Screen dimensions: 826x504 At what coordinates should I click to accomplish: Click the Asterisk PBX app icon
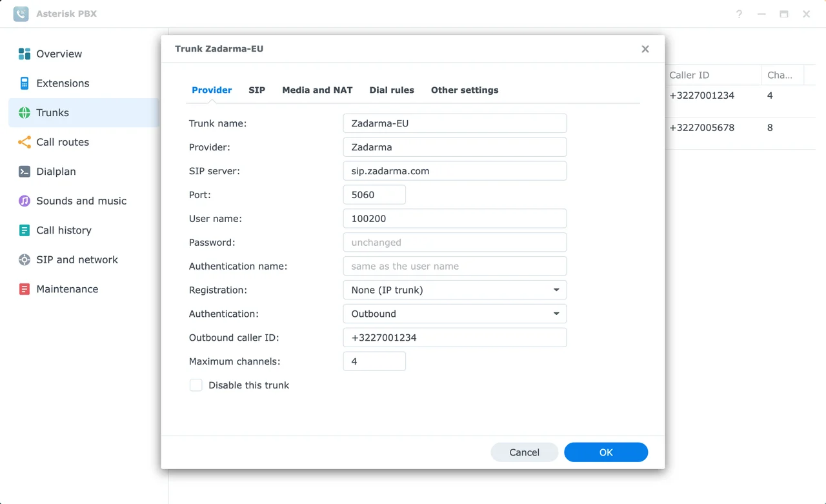point(21,14)
